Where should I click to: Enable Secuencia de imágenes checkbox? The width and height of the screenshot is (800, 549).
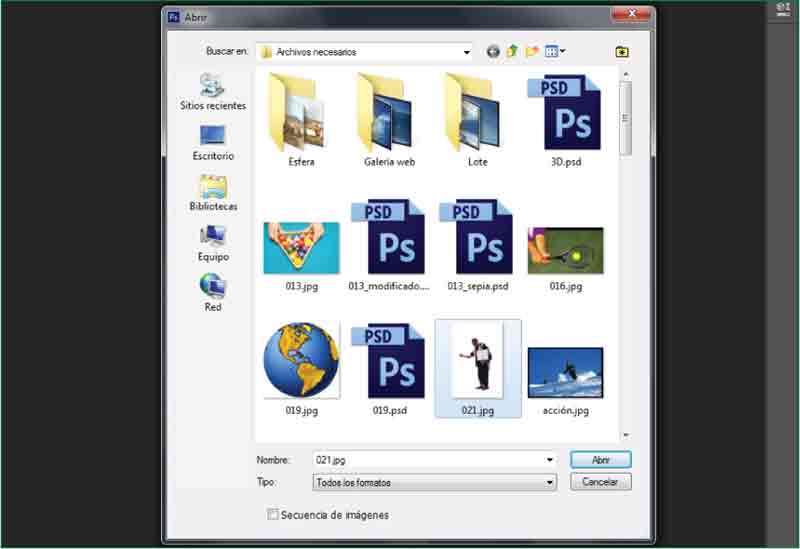pos(273,515)
